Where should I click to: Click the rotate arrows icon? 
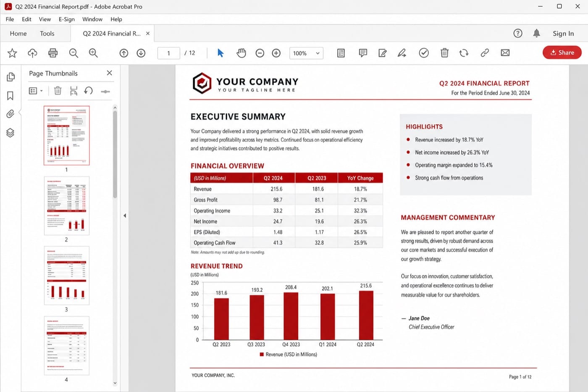pos(464,53)
